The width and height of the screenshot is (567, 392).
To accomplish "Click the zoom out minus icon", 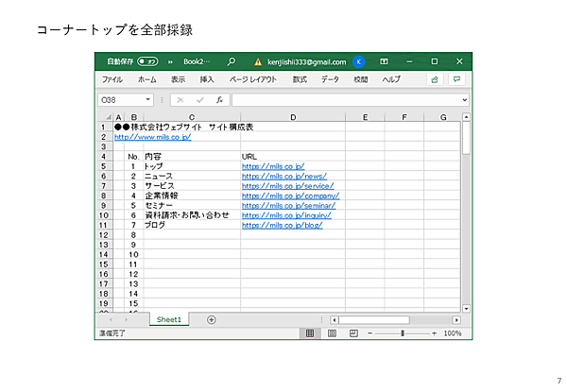I will point(369,333).
